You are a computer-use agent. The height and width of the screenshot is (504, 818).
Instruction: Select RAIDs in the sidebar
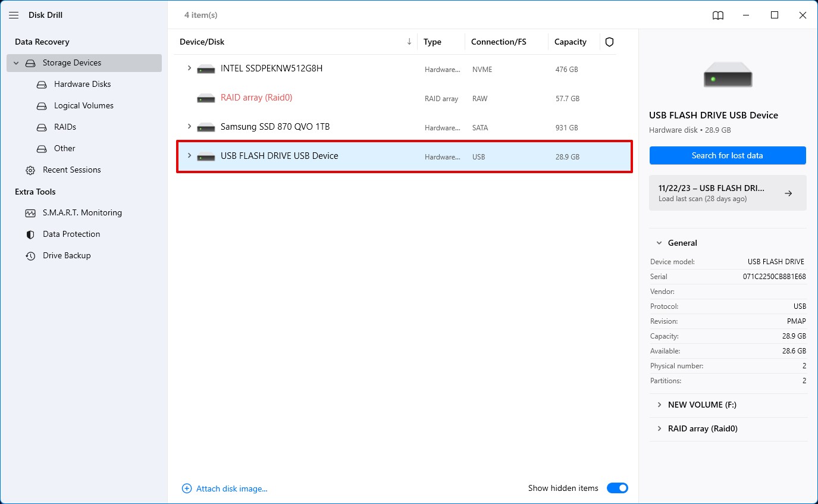coord(65,127)
